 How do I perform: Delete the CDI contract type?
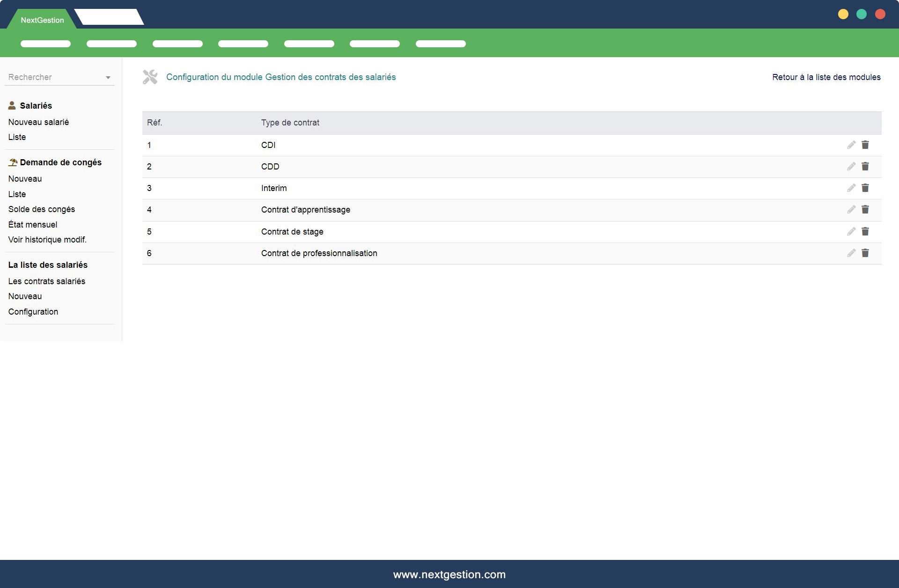(865, 145)
